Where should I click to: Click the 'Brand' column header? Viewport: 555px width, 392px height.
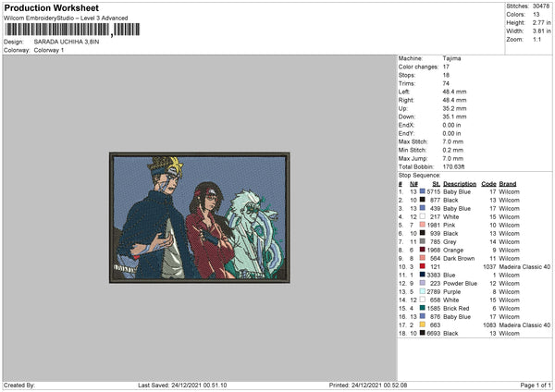click(508, 184)
